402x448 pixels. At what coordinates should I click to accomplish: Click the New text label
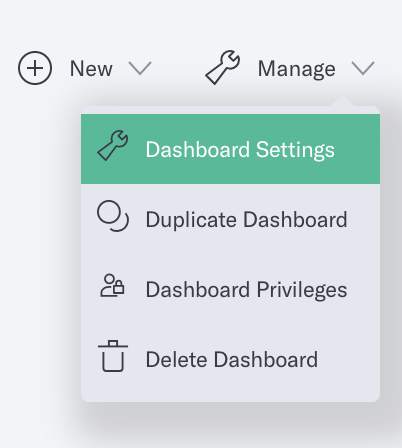click(x=91, y=69)
